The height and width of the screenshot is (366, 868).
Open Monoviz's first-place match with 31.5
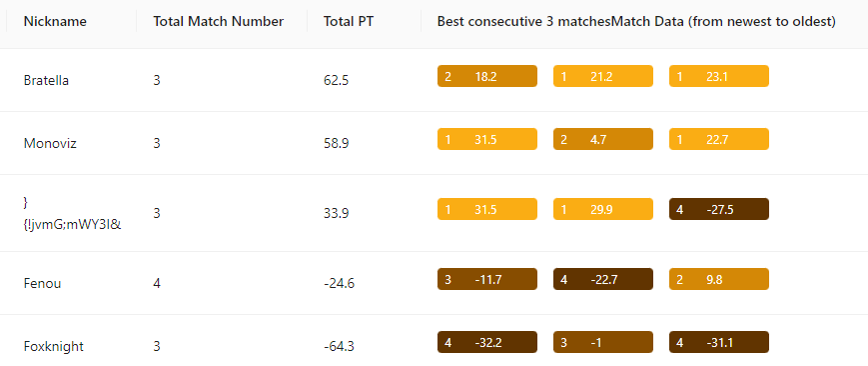pos(487,139)
